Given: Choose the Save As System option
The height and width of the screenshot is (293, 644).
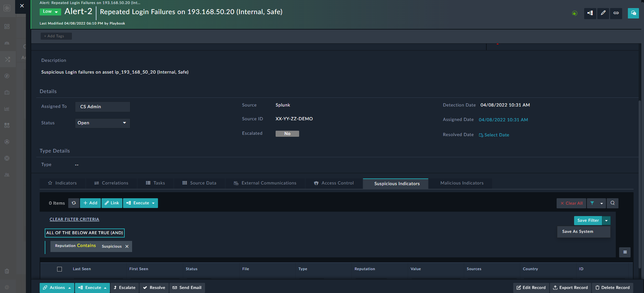Looking at the screenshot, I should (584, 232).
